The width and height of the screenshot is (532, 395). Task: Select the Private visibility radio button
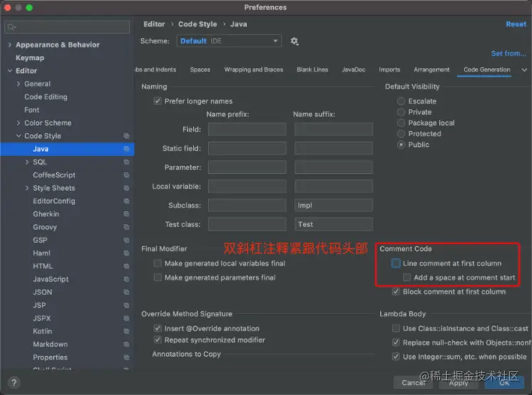[x=401, y=112]
